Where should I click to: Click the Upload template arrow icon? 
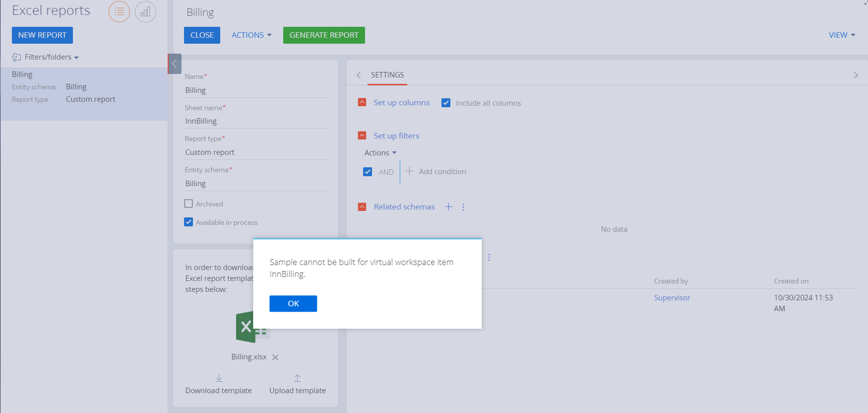(x=298, y=378)
